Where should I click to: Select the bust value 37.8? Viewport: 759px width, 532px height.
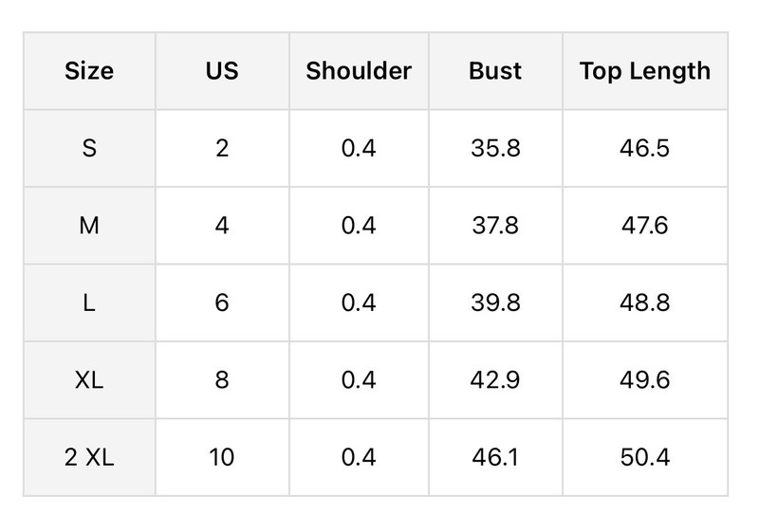[x=495, y=226]
